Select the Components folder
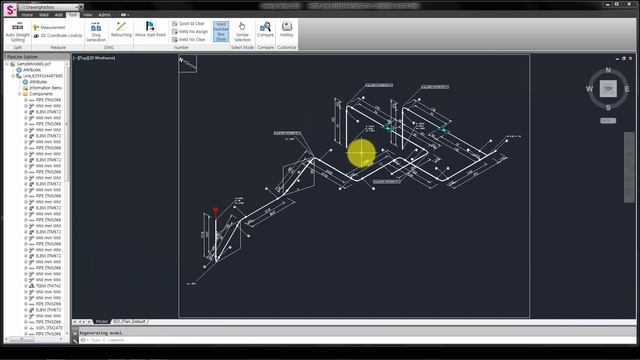The width and height of the screenshot is (640, 360). [41, 94]
